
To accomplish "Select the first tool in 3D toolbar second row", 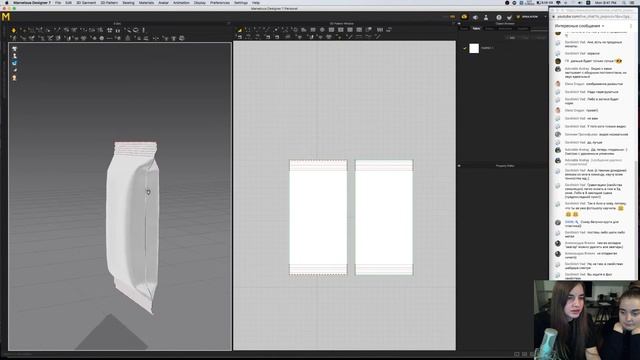I will click(13, 38).
